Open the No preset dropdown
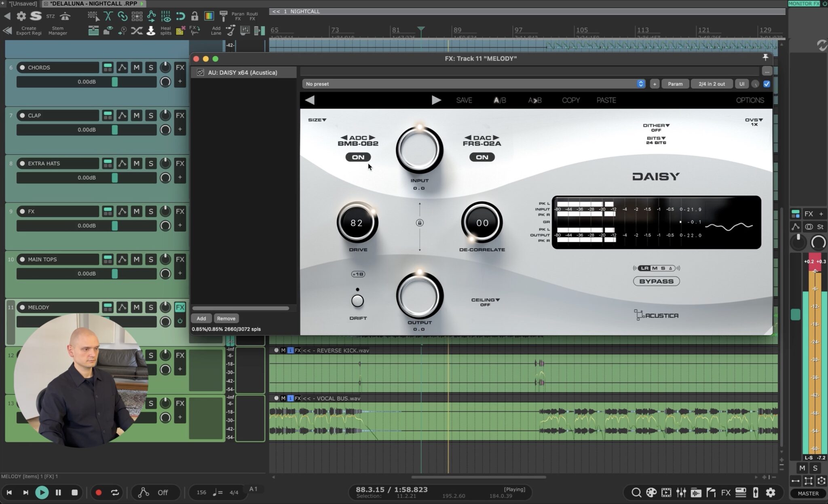 click(473, 84)
